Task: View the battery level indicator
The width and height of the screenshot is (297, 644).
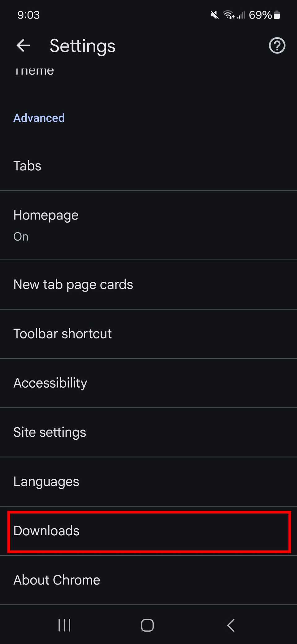Action: click(276, 15)
